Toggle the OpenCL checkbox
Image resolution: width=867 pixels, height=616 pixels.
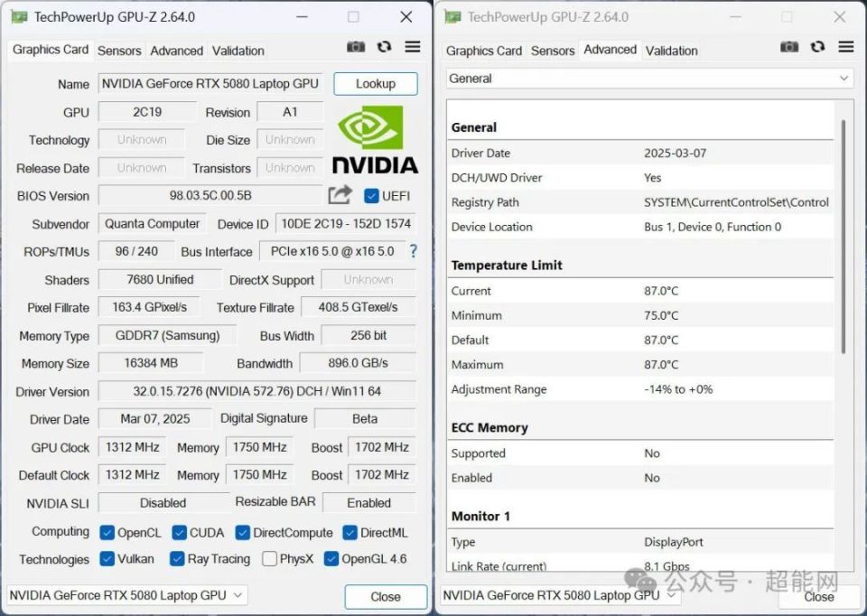coord(107,533)
